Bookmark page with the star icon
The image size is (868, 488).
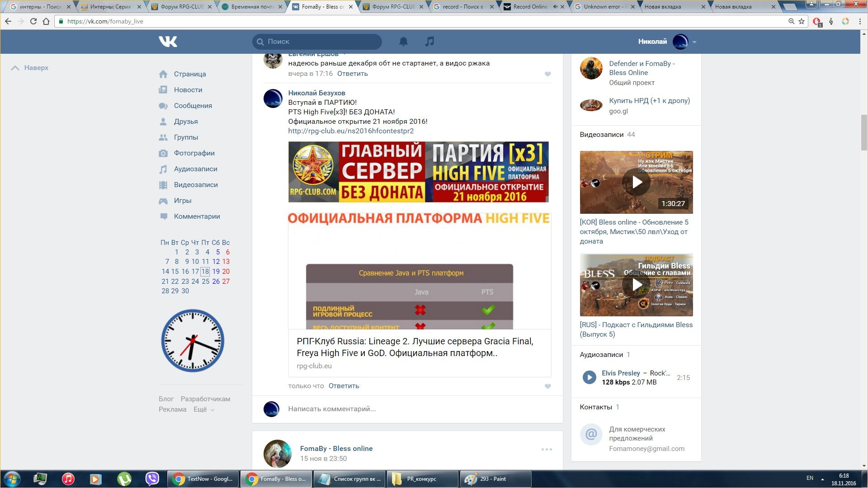click(x=802, y=21)
